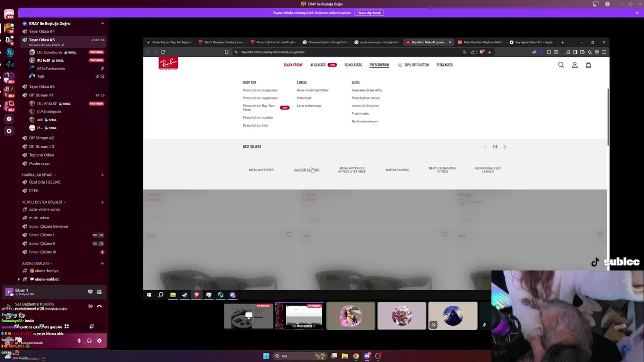This screenshot has height=362, width=644.
Task: Go back in the browser
Action: coord(148,52)
